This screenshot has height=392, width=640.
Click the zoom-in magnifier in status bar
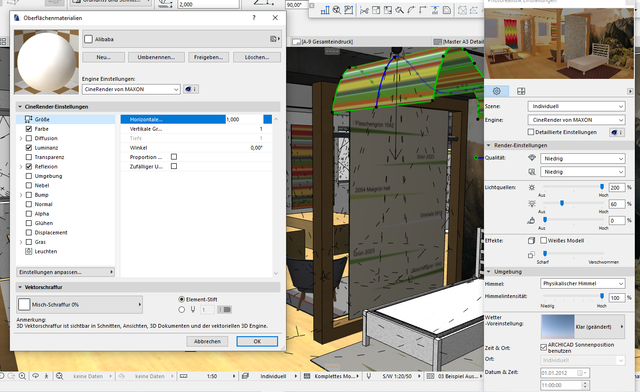click(22, 376)
